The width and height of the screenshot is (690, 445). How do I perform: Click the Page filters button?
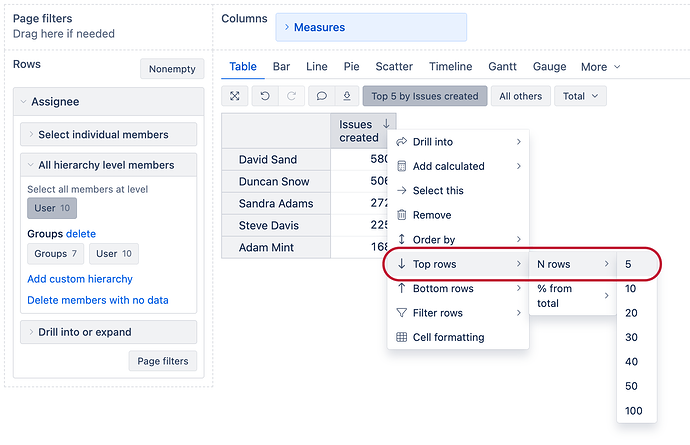(162, 361)
